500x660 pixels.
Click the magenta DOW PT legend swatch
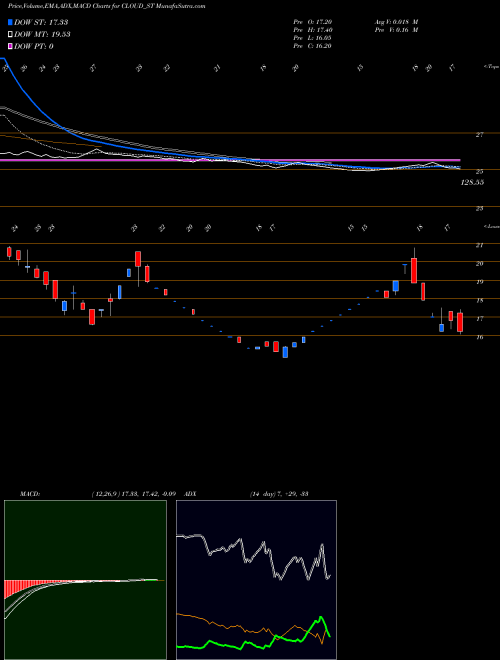click(10, 46)
